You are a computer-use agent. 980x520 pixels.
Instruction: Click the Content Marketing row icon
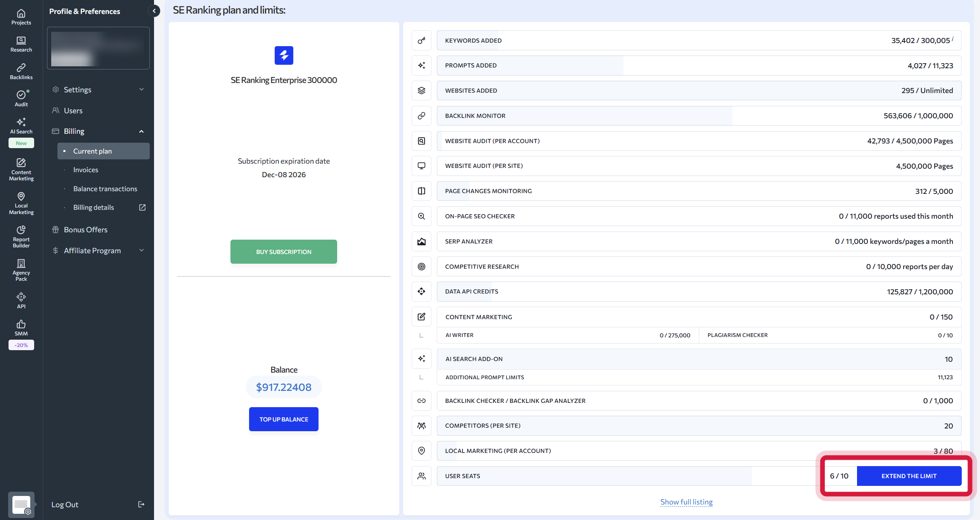[421, 317]
